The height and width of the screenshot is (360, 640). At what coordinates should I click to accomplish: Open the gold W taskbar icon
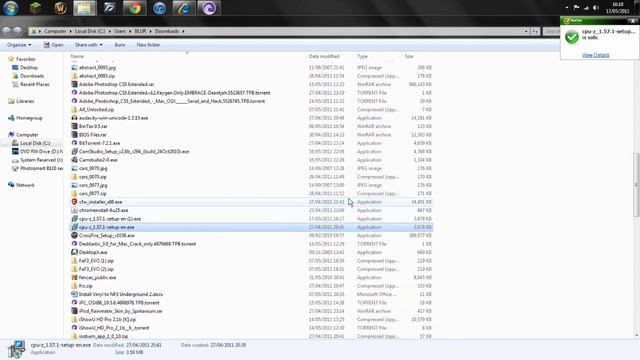tap(60, 8)
